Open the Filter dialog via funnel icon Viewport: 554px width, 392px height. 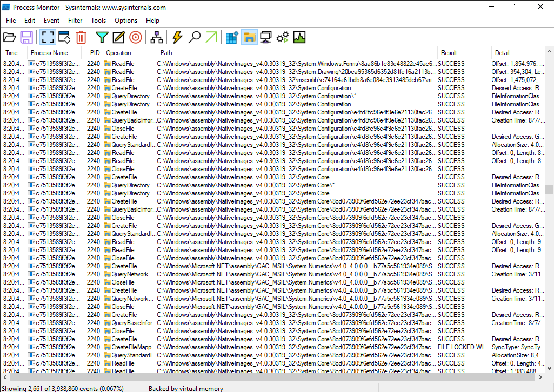[x=102, y=37]
